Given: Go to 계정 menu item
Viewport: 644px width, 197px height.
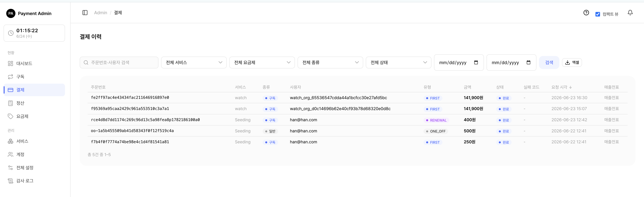Looking at the screenshot, I should (34, 155).
